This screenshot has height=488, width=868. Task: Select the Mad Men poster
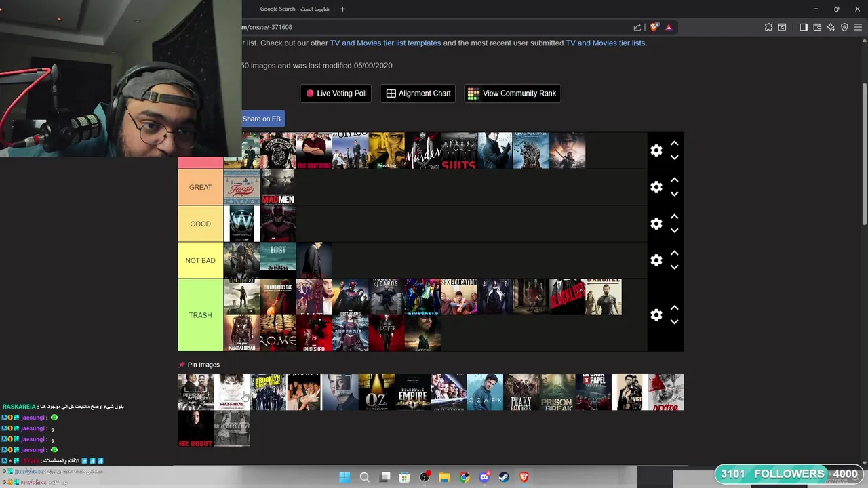(x=278, y=187)
